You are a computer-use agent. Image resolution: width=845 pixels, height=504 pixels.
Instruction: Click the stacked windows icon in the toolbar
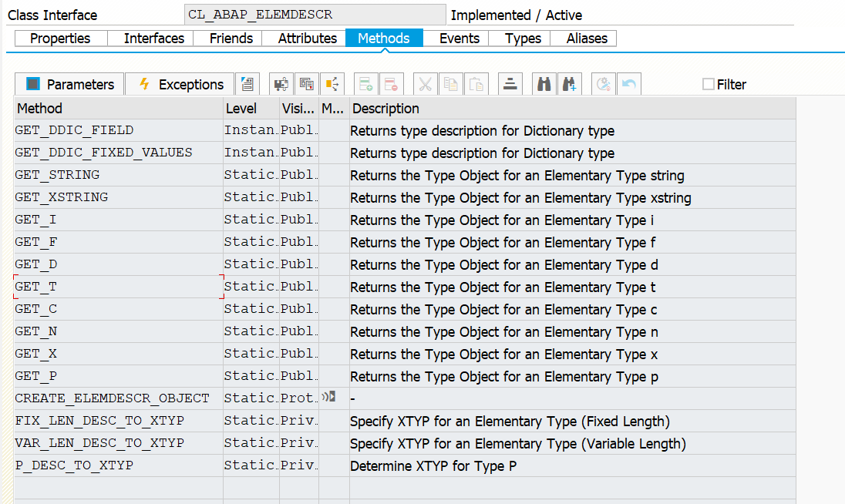point(307,85)
